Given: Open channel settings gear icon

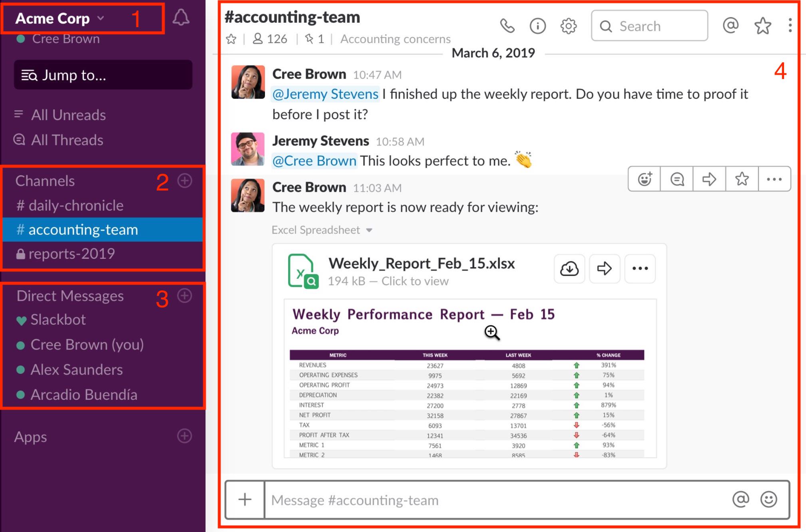Looking at the screenshot, I should 568,26.
